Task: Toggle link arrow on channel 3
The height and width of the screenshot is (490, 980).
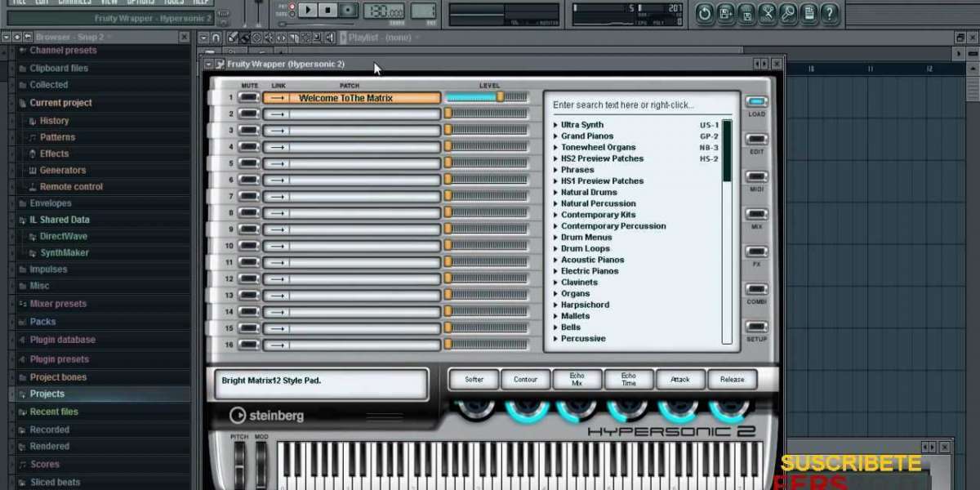Action: [277, 131]
